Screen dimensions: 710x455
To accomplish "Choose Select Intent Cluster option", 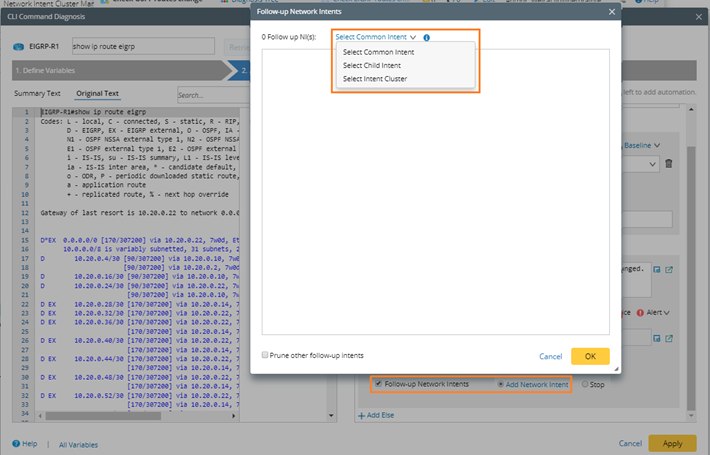I will click(375, 79).
